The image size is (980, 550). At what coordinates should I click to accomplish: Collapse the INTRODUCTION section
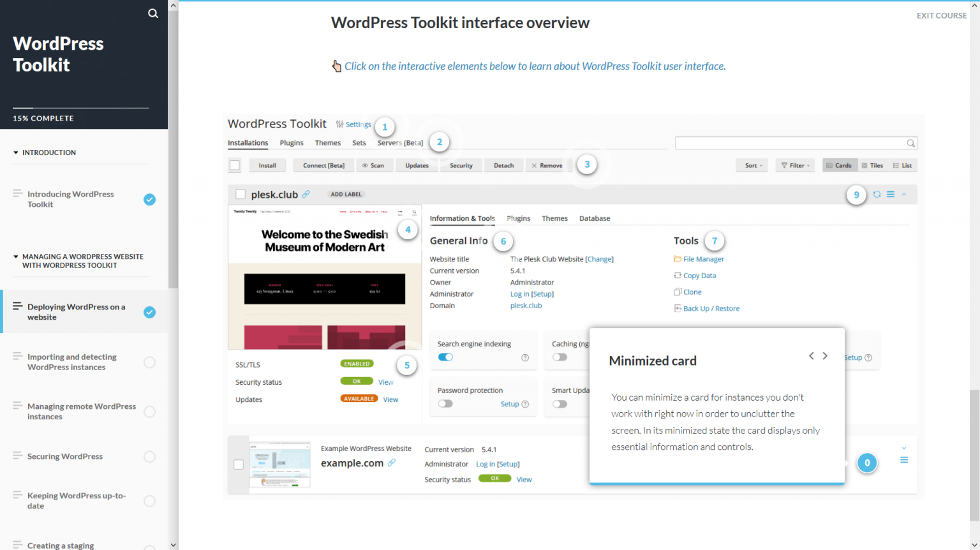pos(16,152)
